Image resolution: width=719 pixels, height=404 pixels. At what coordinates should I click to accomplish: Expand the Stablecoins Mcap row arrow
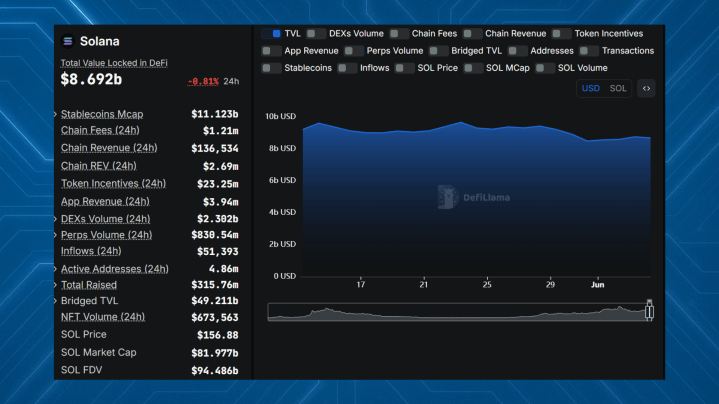coord(55,114)
